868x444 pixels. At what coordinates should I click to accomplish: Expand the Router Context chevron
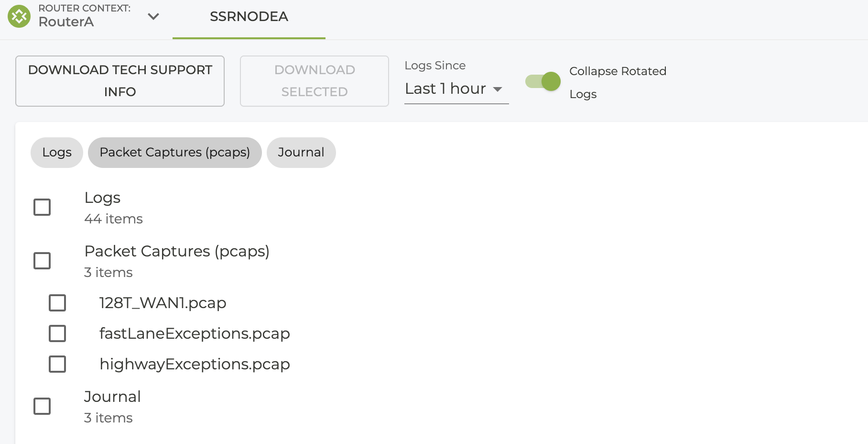153,16
